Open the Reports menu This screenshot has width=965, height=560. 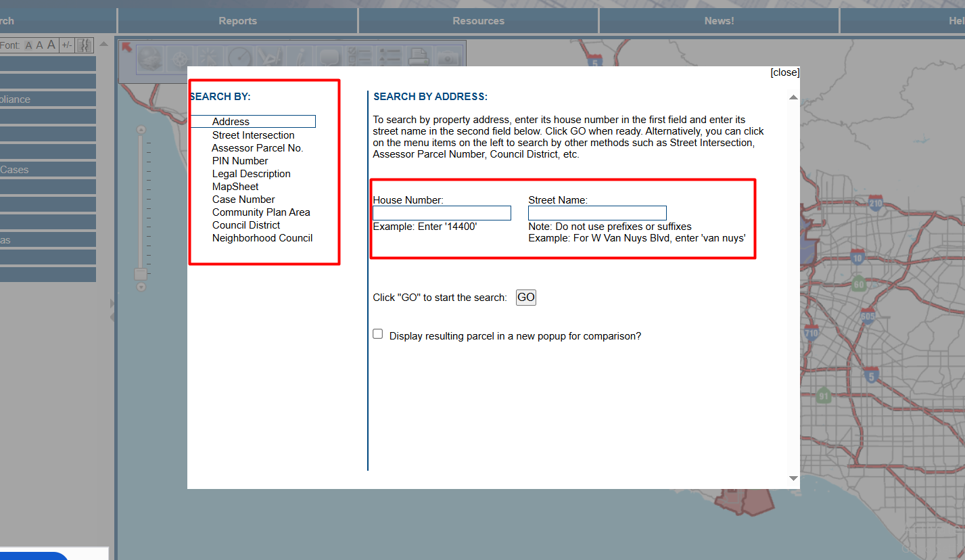tap(237, 21)
